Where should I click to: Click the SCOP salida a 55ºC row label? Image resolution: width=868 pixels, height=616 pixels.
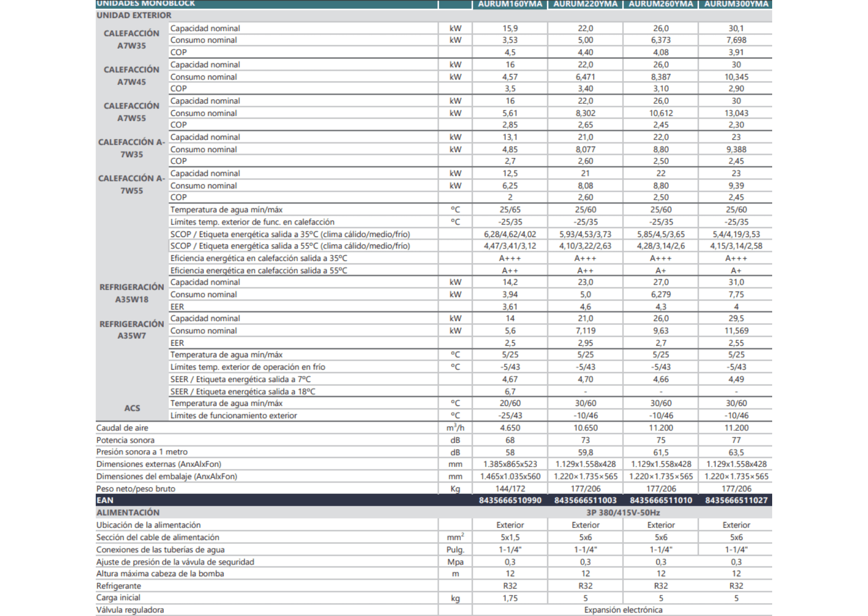pyautogui.click(x=290, y=246)
